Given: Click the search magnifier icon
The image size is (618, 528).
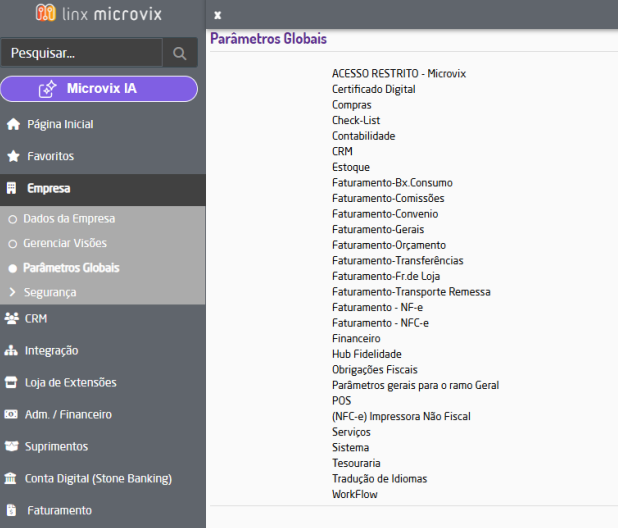Looking at the screenshot, I should [180, 53].
